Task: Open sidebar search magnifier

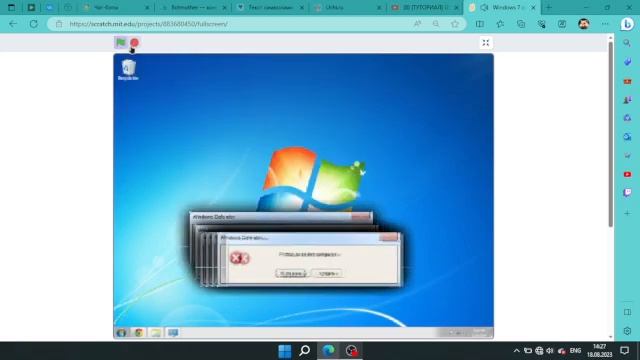Action: pyautogui.click(x=627, y=43)
